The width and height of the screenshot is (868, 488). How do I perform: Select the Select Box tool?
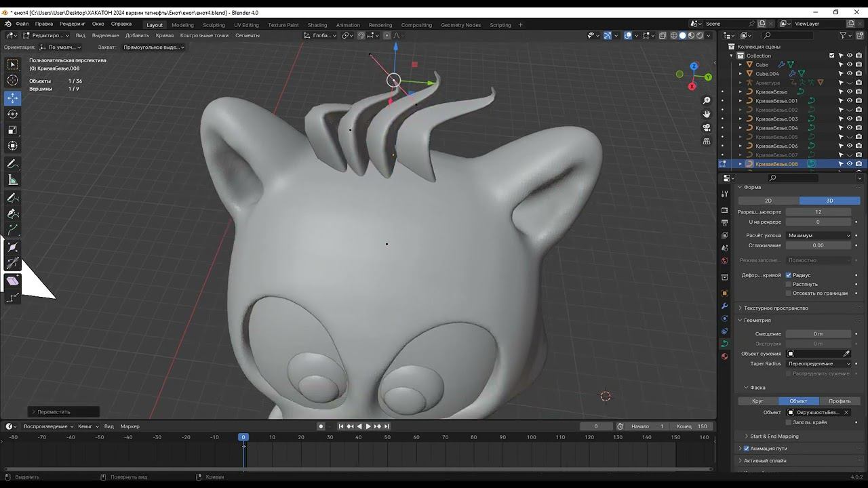[x=12, y=64]
